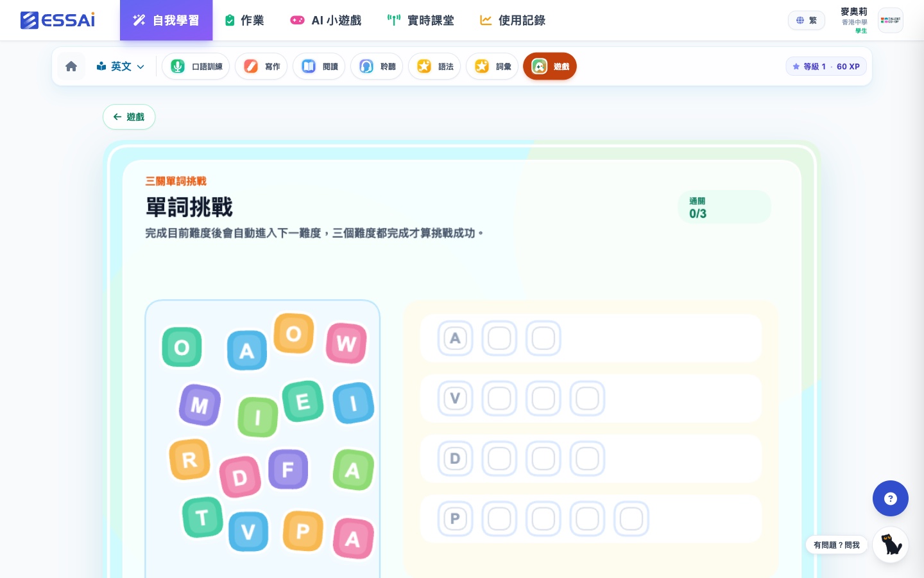Image resolution: width=924 pixels, height=578 pixels.
Task: Click the 三關單詞挑戰 label
Action: click(x=176, y=181)
